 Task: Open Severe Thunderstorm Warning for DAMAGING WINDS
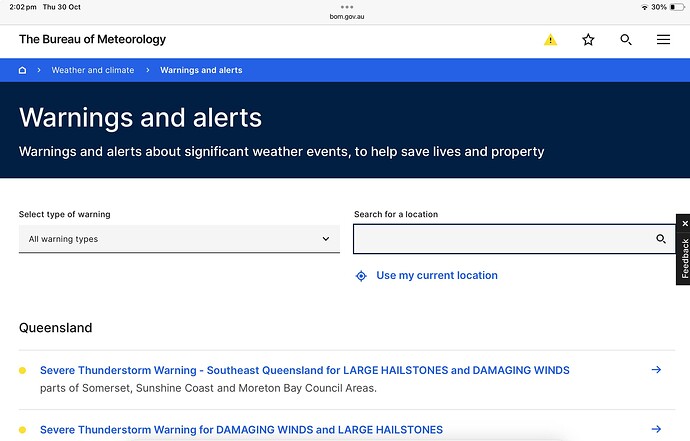[241, 430]
